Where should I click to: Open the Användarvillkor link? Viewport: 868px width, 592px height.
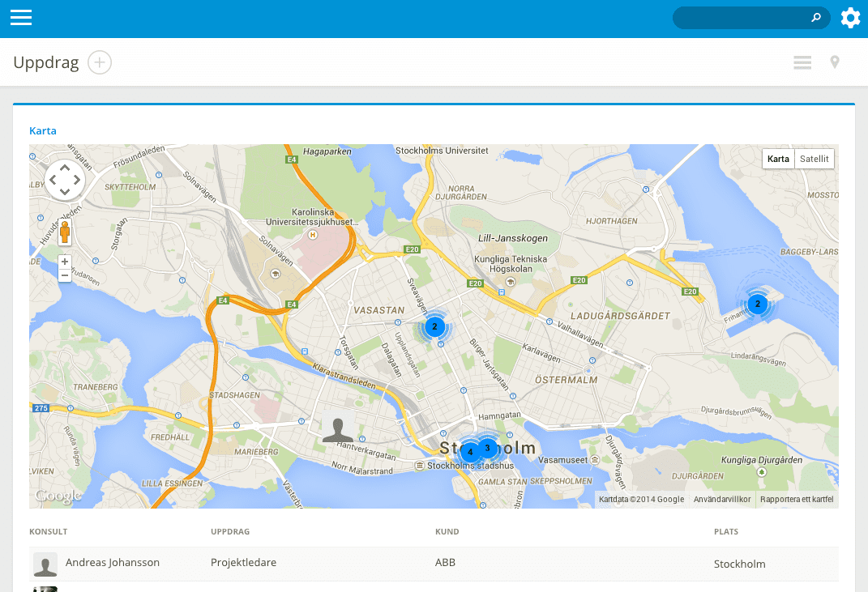721,500
